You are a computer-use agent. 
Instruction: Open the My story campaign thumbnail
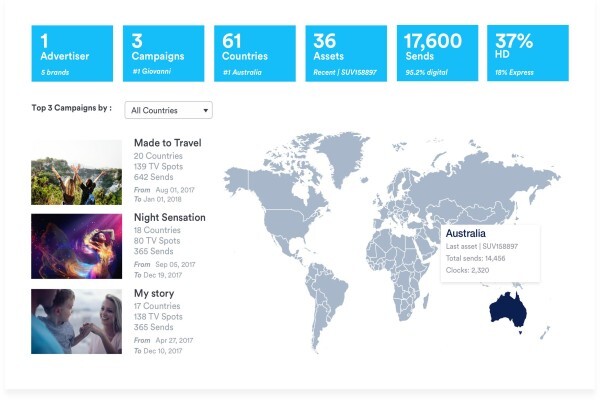pyautogui.click(x=77, y=321)
